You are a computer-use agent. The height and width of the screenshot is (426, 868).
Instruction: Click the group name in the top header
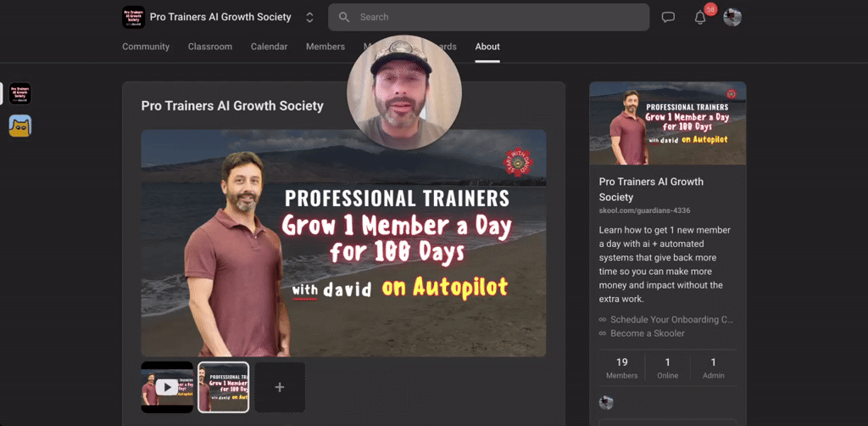coord(220,17)
